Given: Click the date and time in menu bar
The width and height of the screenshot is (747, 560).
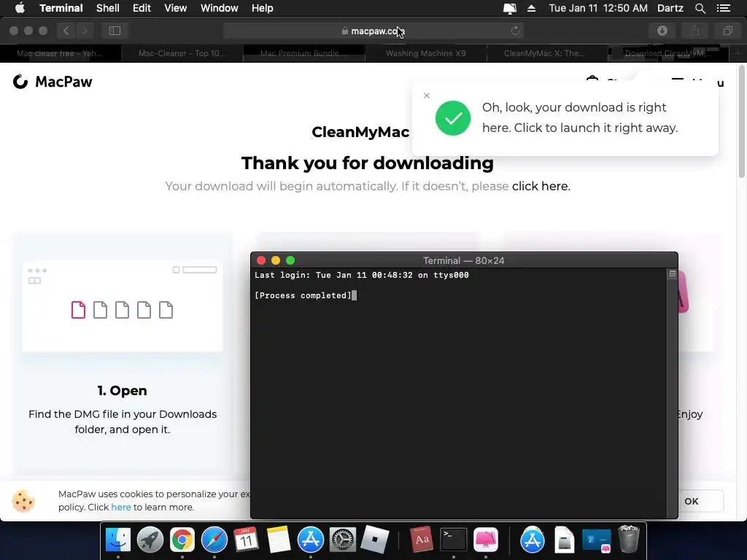Looking at the screenshot, I should point(598,8).
